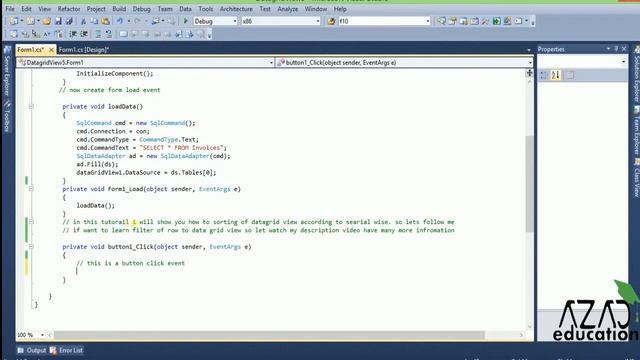Click the Find in Files icon beside f10
This screenshot has width=640, height=360.
click(x=331, y=21)
